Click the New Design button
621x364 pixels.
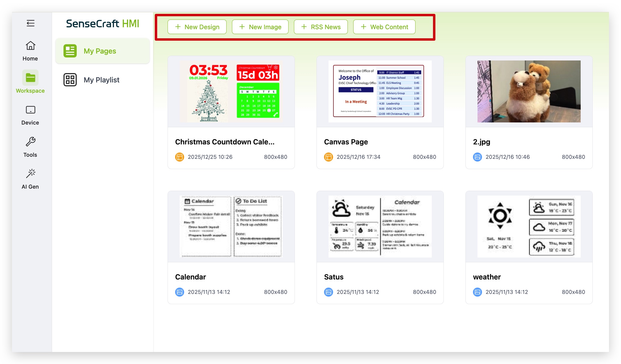click(197, 27)
